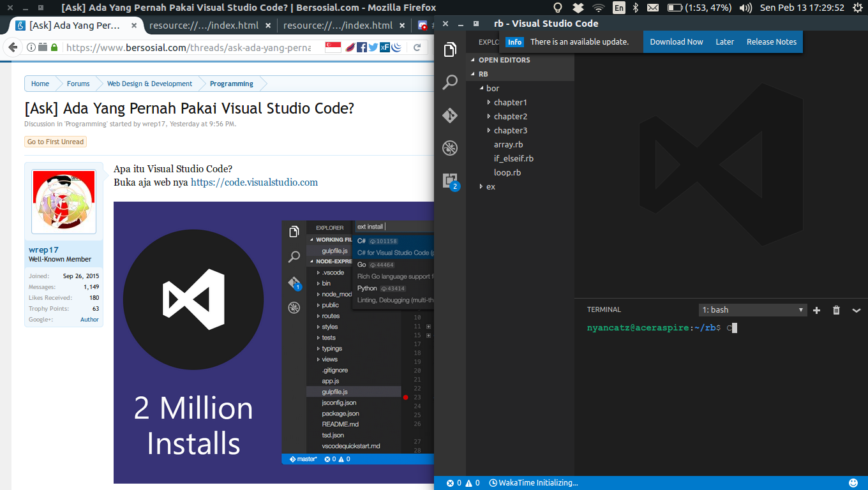
Task: Click Web Design & Development breadcrumb
Action: pos(149,84)
